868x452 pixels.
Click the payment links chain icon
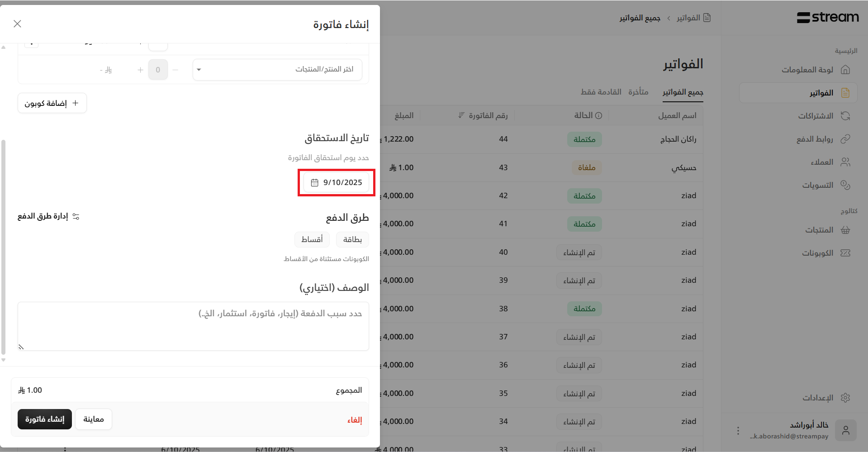point(845,139)
